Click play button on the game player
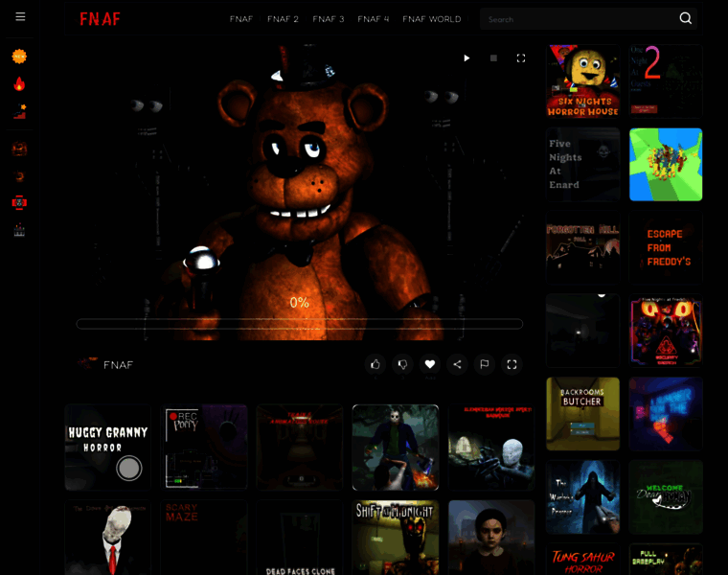This screenshot has width=728, height=575. point(466,58)
